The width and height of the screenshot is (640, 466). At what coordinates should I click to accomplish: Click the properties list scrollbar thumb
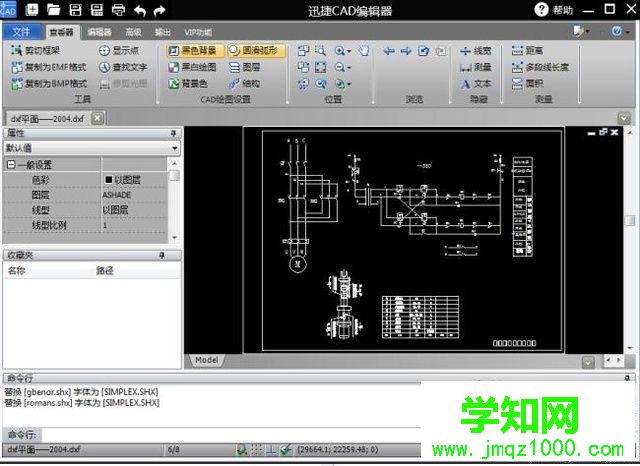click(x=174, y=175)
